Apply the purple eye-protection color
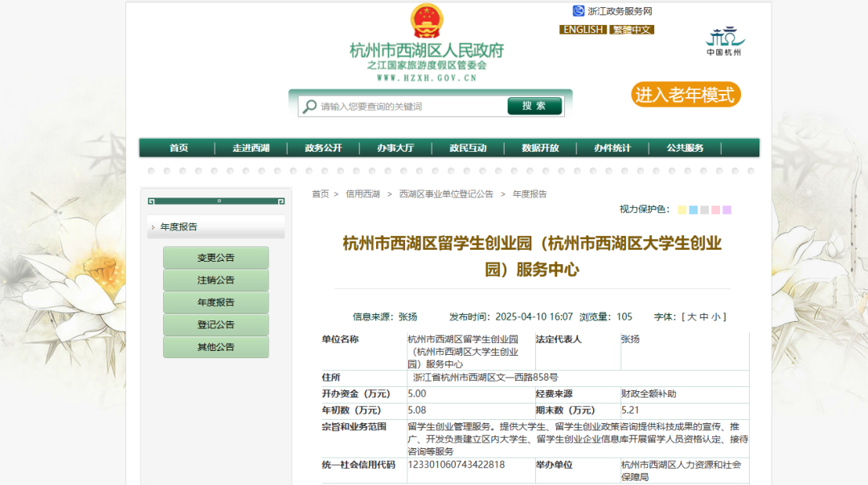The width and height of the screenshot is (868, 485). point(727,210)
